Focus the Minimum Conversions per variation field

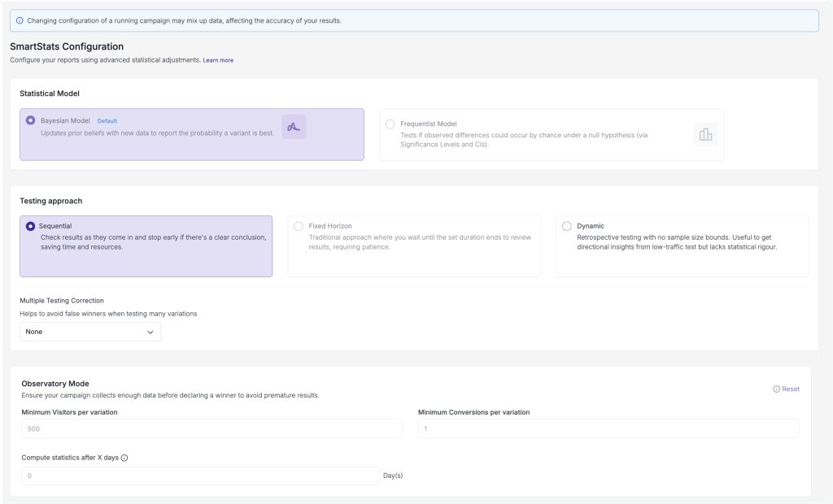(x=608, y=428)
